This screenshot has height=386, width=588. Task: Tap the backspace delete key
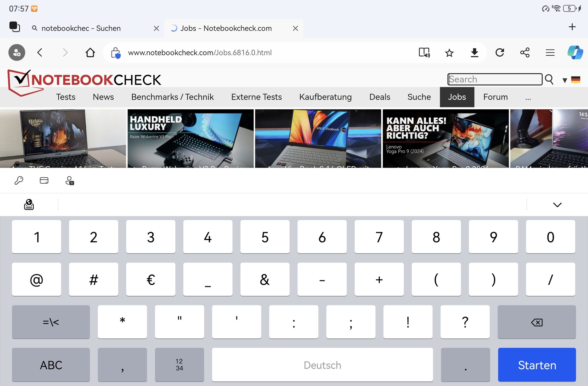click(x=536, y=322)
